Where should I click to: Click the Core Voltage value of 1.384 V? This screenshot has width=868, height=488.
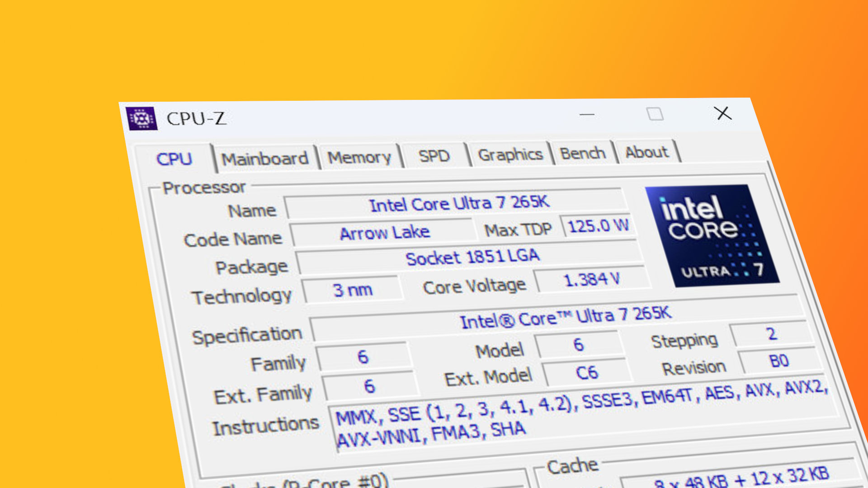pos(592,280)
